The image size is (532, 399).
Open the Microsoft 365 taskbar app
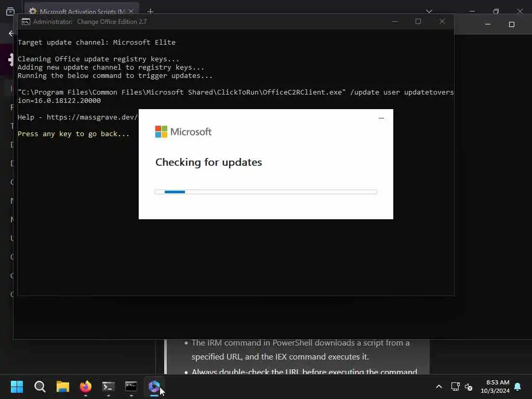click(154, 387)
